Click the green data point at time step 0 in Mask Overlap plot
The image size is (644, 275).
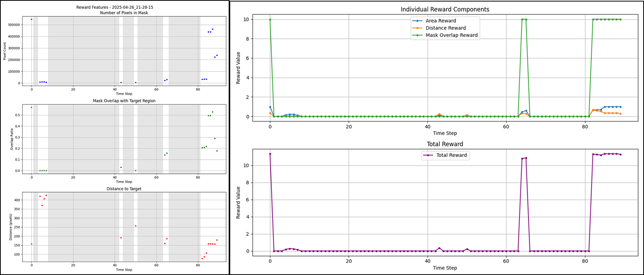coord(31,107)
